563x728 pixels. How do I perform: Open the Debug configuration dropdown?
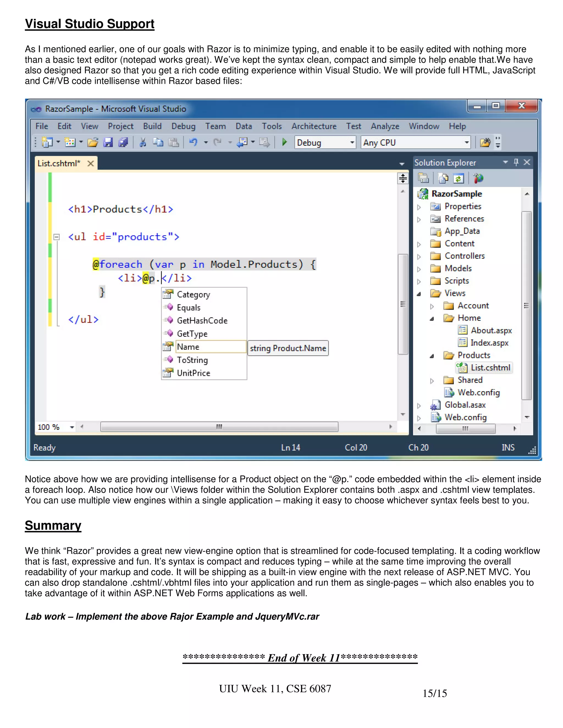[352, 143]
